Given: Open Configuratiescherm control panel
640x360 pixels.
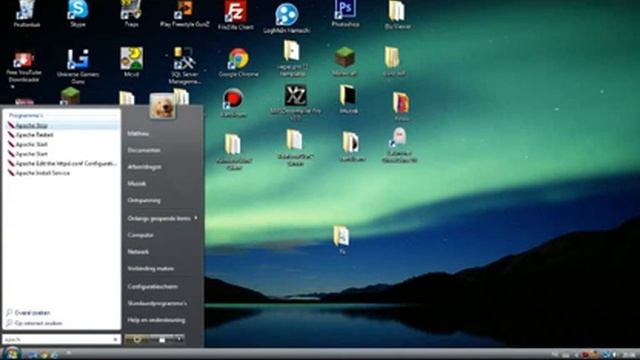Looking at the screenshot, I should tap(152, 287).
